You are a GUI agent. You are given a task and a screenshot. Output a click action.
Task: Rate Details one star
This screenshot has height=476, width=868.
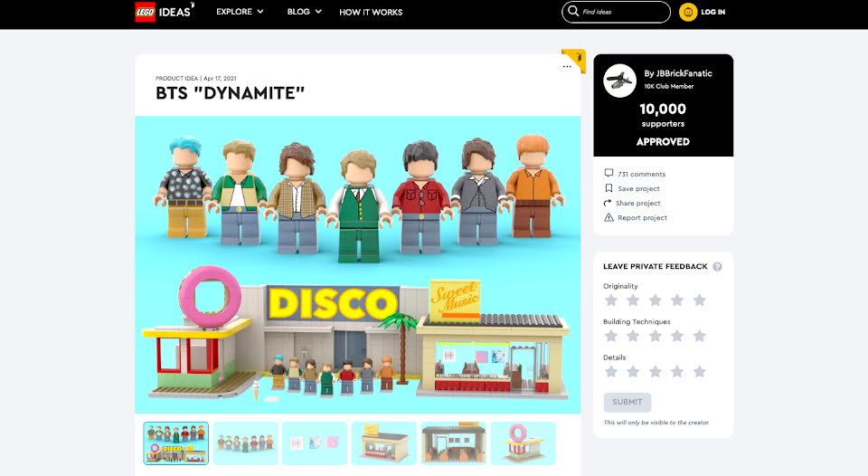pos(611,371)
